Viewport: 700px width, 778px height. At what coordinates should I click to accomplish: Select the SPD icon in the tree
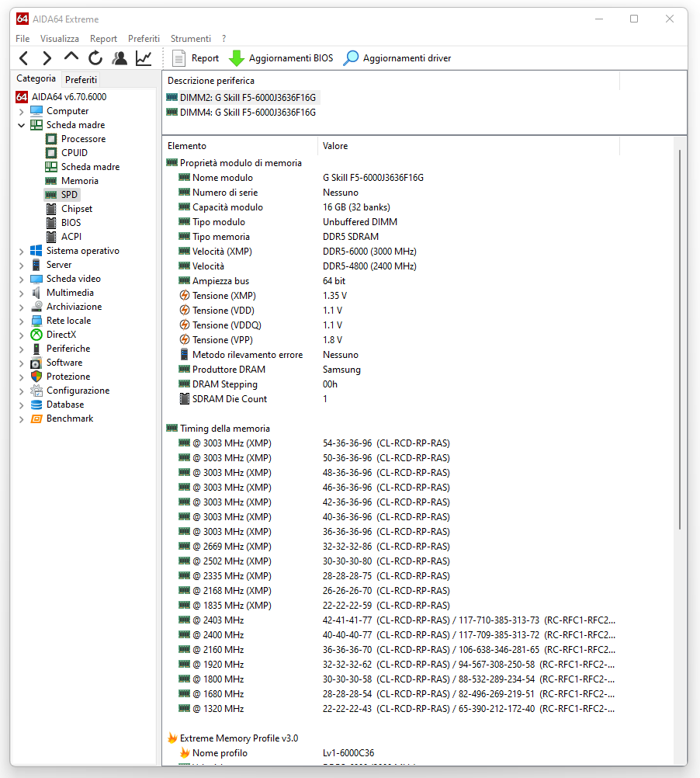coord(51,194)
